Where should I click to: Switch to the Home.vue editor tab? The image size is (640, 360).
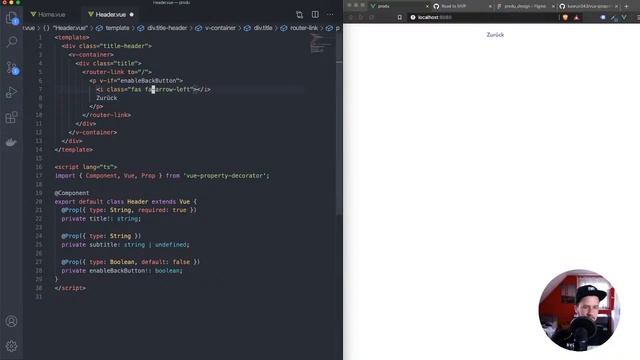(x=48, y=15)
